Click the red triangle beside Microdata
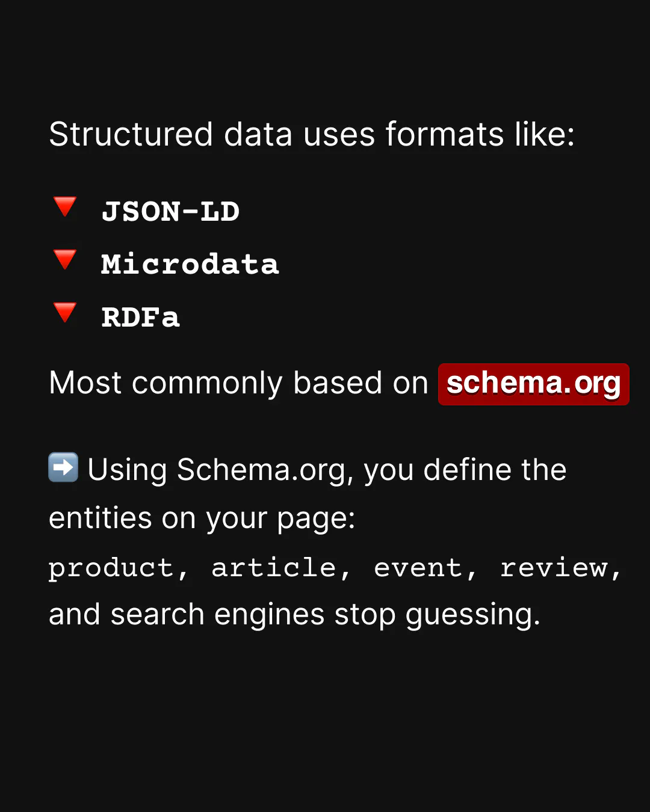Screen dimensions: 650x812 (x=65, y=259)
